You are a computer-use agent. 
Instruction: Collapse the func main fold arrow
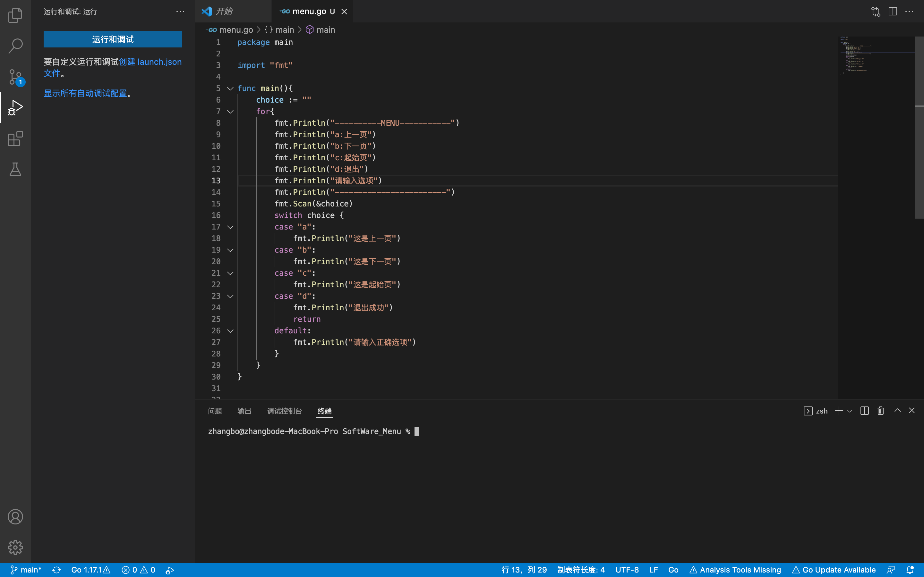(x=230, y=88)
